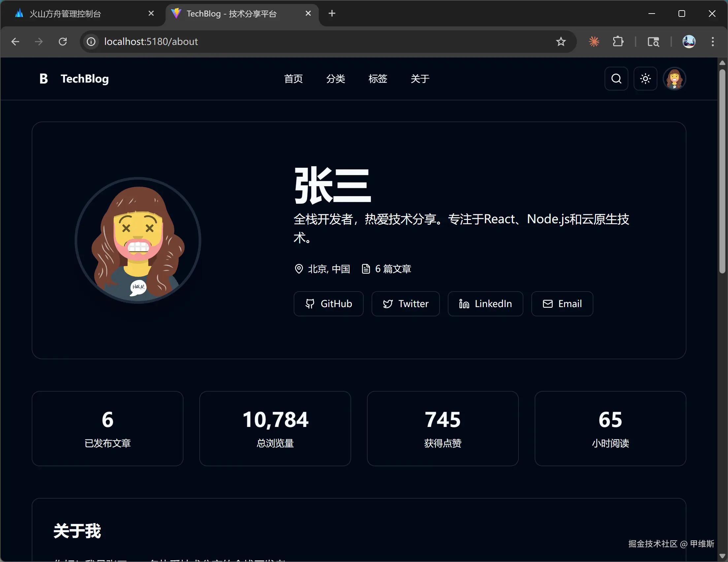Open the LinkedIn profile button
This screenshot has height=562, width=728.
point(485,303)
